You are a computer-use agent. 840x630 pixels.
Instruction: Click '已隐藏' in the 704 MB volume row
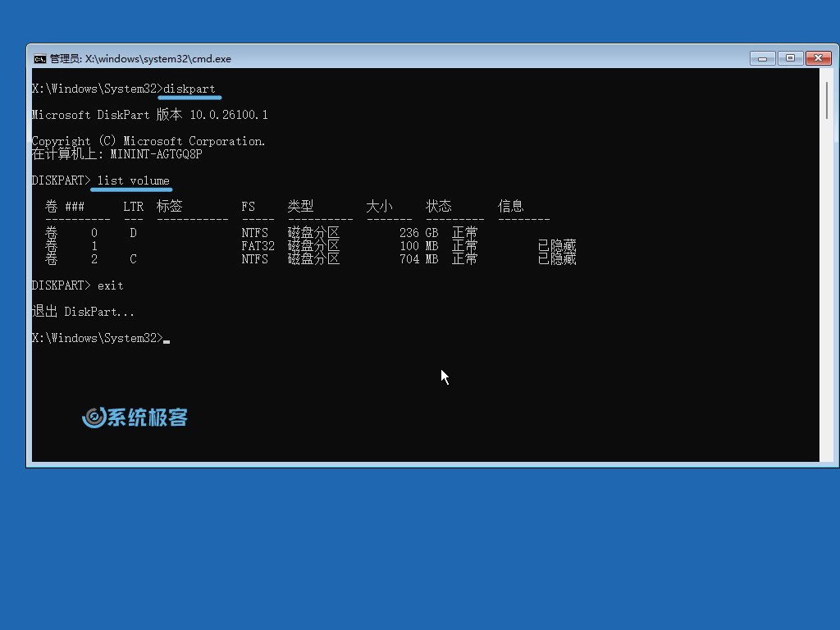(557, 259)
